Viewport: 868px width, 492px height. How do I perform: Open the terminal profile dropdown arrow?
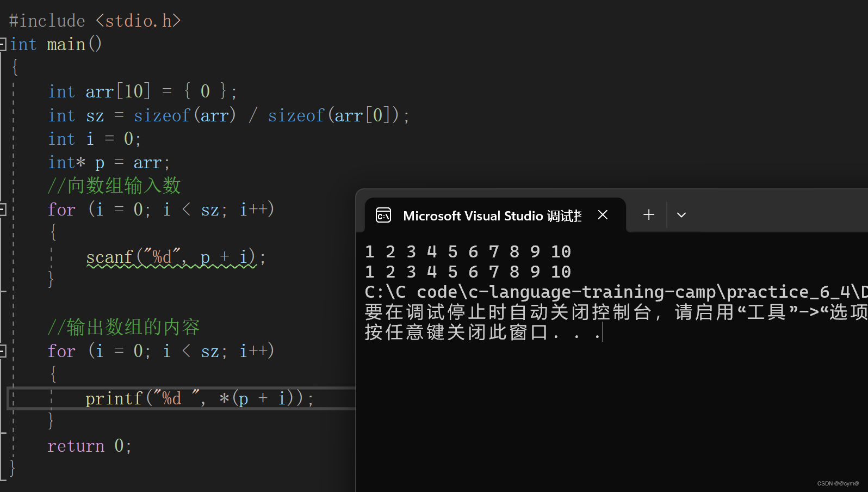(681, 215)
